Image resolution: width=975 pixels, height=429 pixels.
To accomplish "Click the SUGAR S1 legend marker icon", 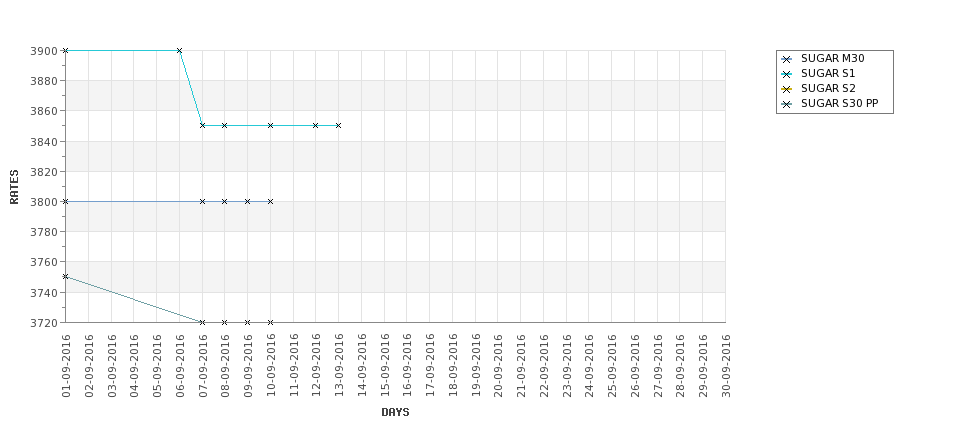I will click(787, 75).
